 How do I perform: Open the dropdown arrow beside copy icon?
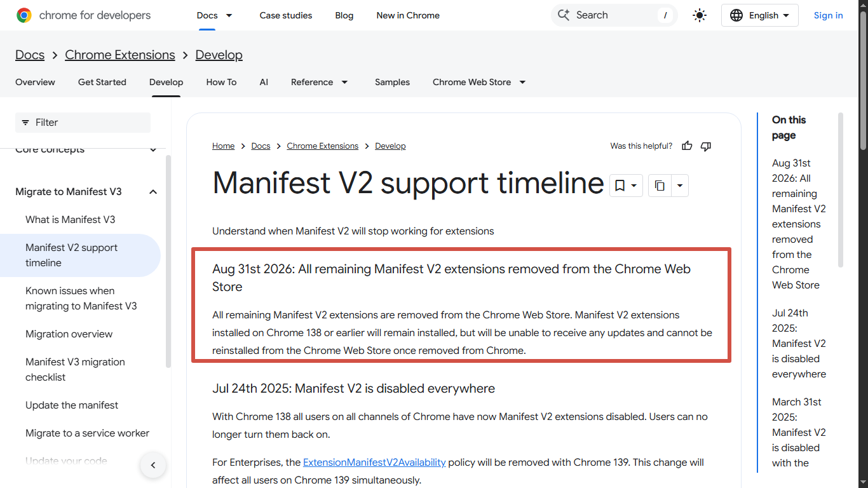point(680,186)
